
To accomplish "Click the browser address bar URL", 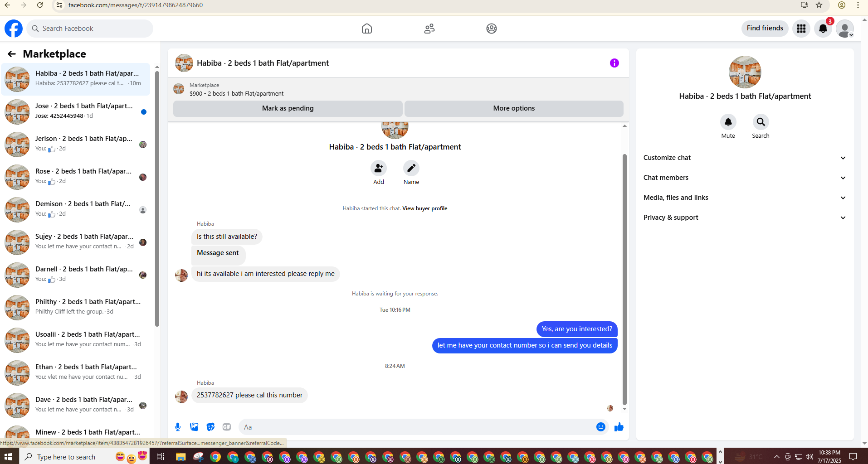I will click(136, 5).
